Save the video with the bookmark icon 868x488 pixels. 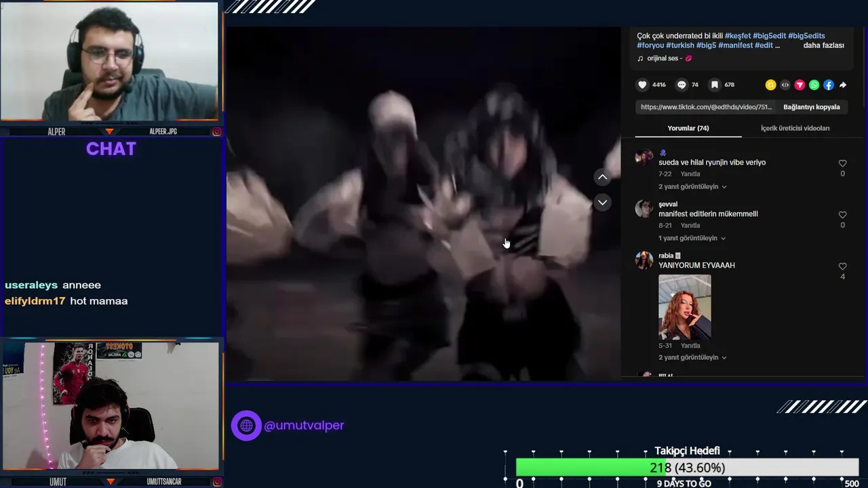click(x=714, y=85)
